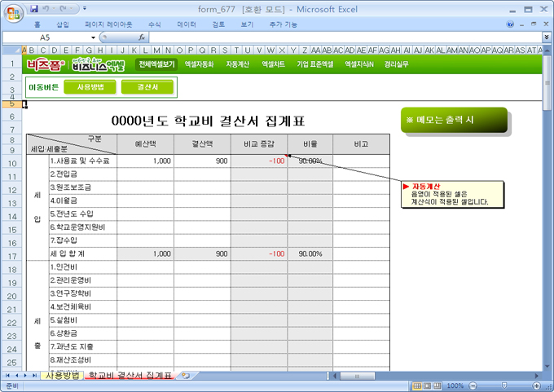554x392 pixels.
Task: Click the 자동계산 banner link
Action: pos(237,64)
